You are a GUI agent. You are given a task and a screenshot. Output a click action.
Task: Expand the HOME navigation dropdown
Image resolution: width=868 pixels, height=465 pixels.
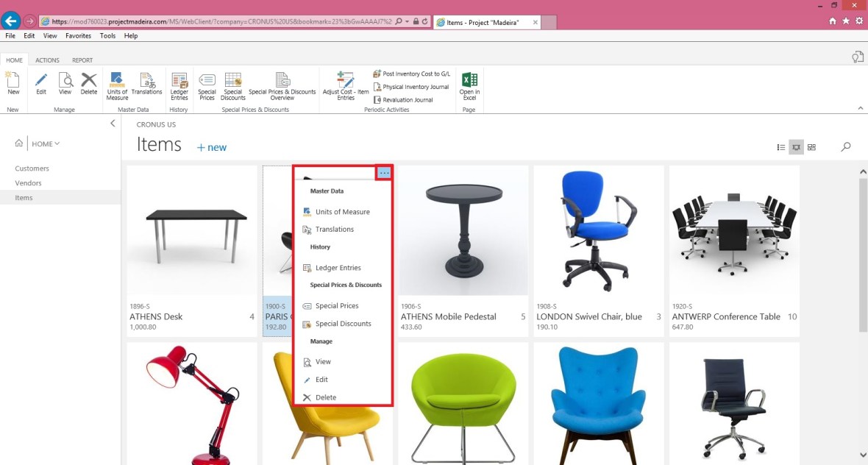(46, 144)
